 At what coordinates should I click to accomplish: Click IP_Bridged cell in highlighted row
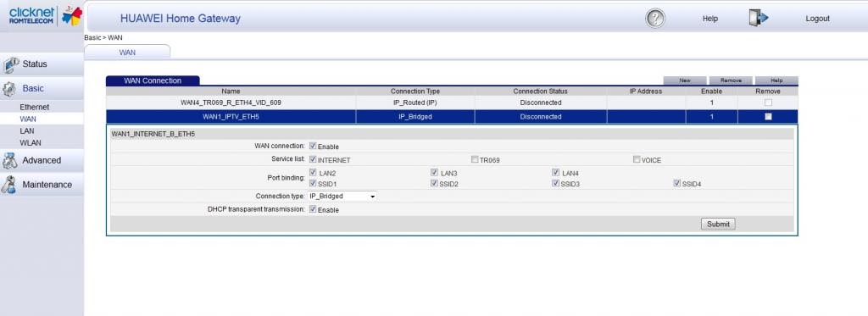coord(415,117)
